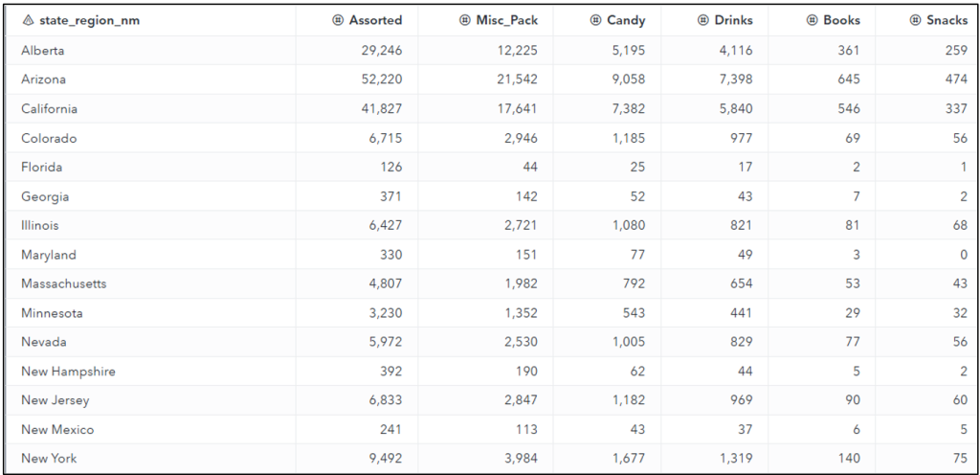This screenshot has width=980, height=475.
Task: Select the New Hampshire row label
Action: 68,372
